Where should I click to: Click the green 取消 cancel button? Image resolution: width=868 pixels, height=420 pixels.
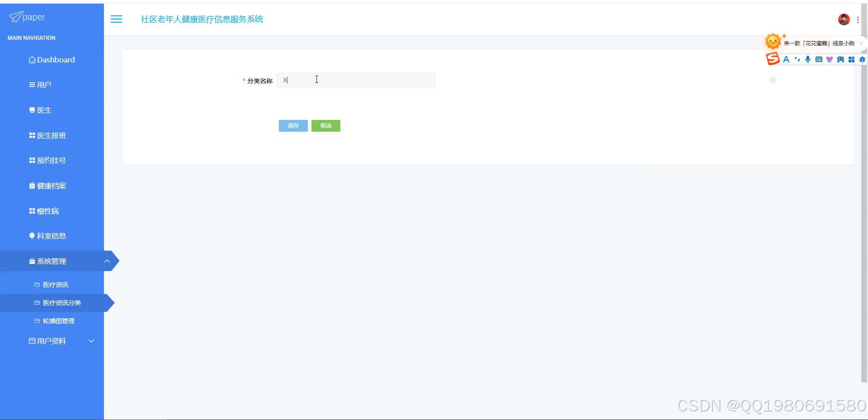click(325, 126)
